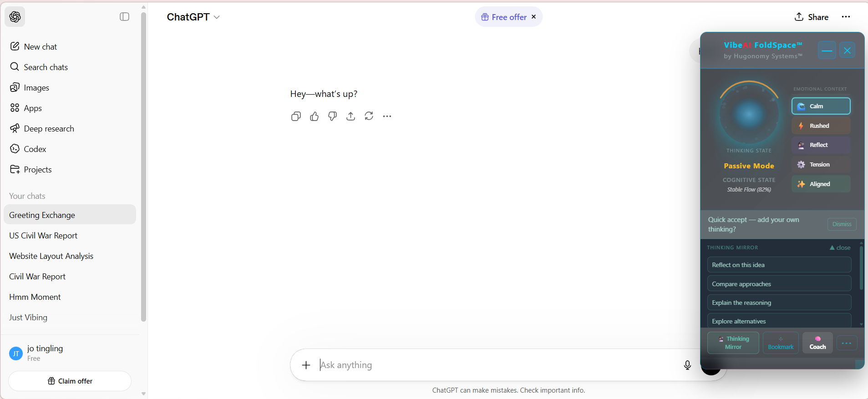This screenshot has height=399, width=868.
Task: Open more actions under the response
Action: (x=387, y=116)
